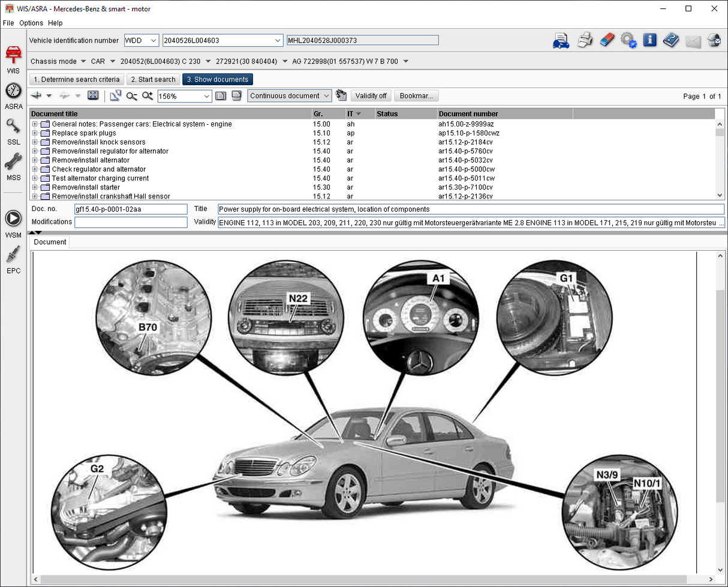The image size is (728, 587).
Task: Click the fit-to-window icon in document toolbar
Action: [93, 96]
